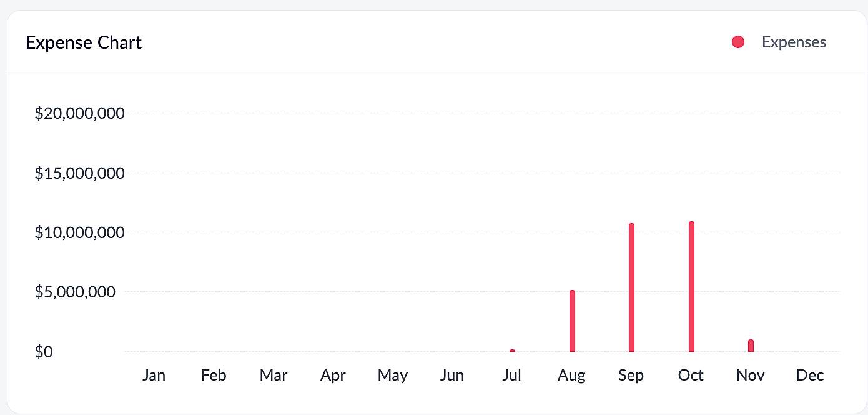Image resolution: width=868 pixels, height=415 pixels.
Task: Click the $10,000,000 axis label
Action: pyautogui.click(x=80, y=233)
